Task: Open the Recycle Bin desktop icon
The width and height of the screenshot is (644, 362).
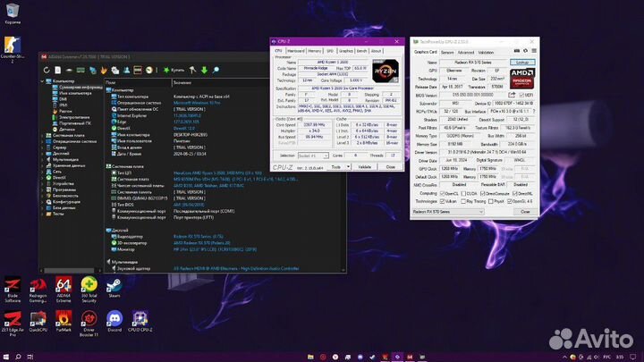Action: [12, 12]
